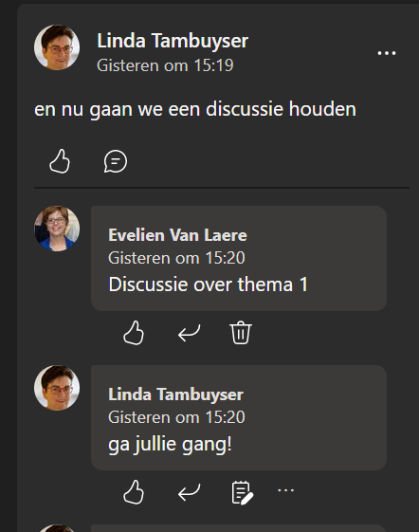419x532 pixels.
Task: Select the 'Gisteren om 15:19' timestamp
Action: (165, 65)
